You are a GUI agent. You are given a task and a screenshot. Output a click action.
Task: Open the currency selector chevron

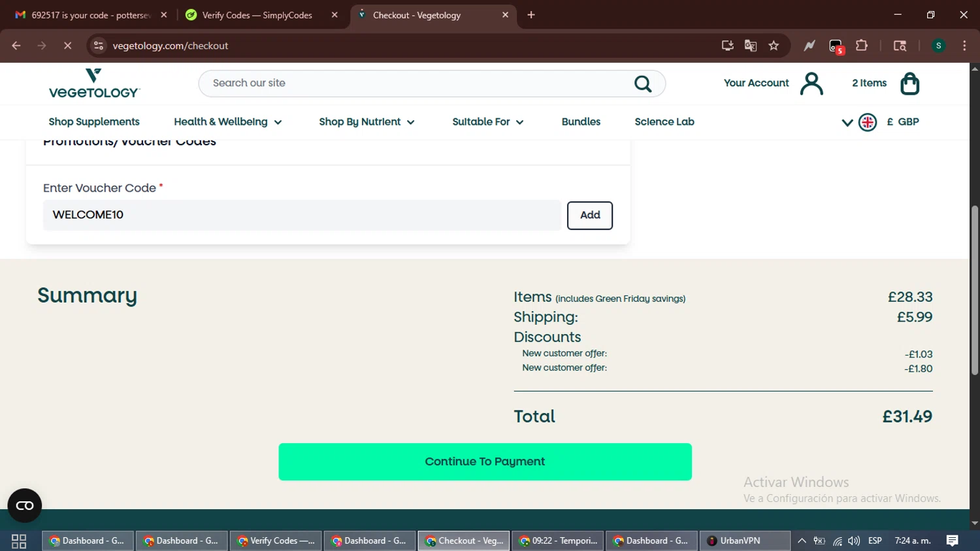[847, 122]
